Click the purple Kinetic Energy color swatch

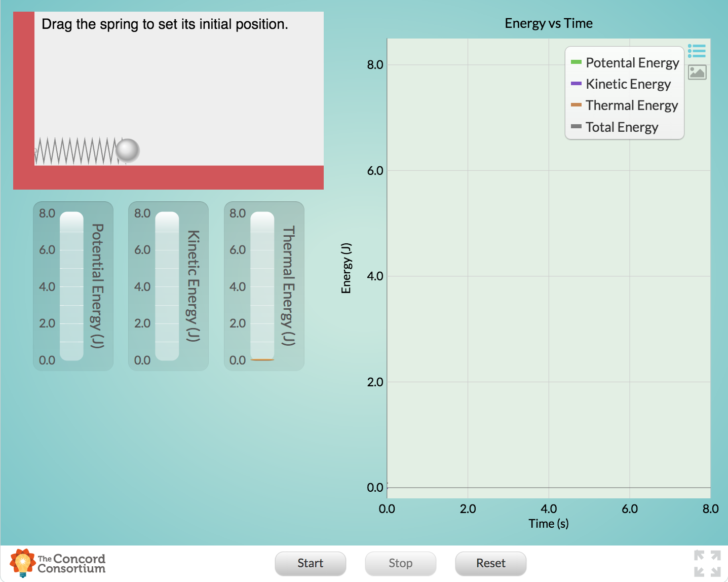577,84
